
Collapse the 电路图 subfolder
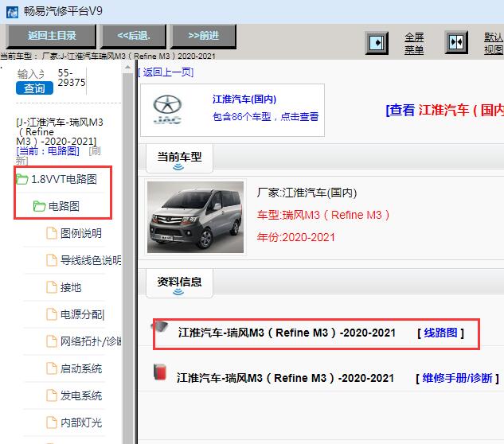tap(64, 206)
